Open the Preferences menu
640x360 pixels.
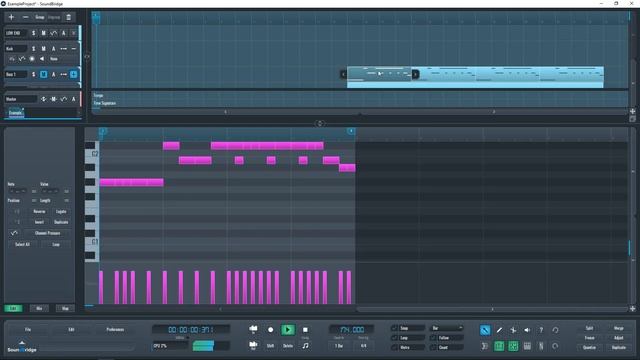tap(115, 329)
